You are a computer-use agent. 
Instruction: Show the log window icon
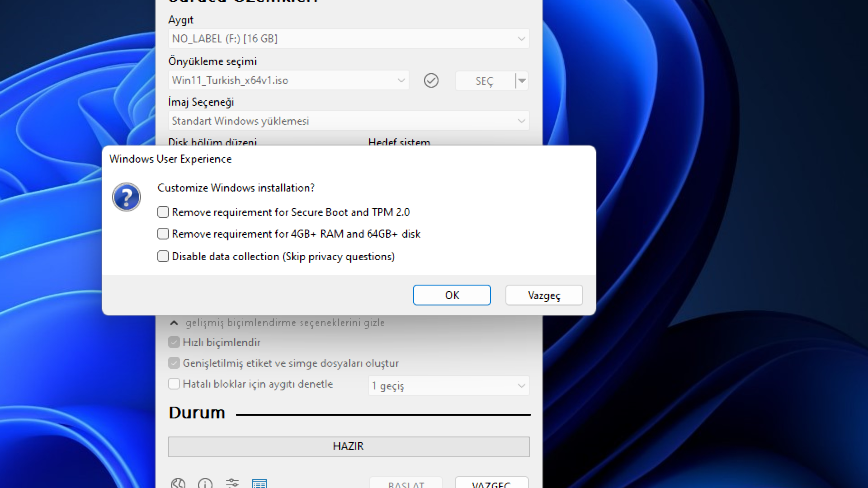(x=259, y=483)
